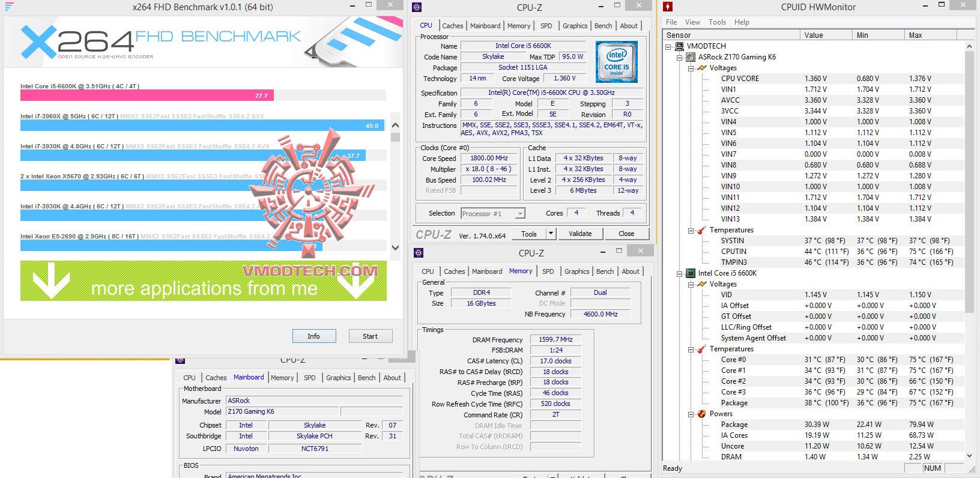
Task: Click the Intel Core i5 inside logo
Action: coord(617,62)
